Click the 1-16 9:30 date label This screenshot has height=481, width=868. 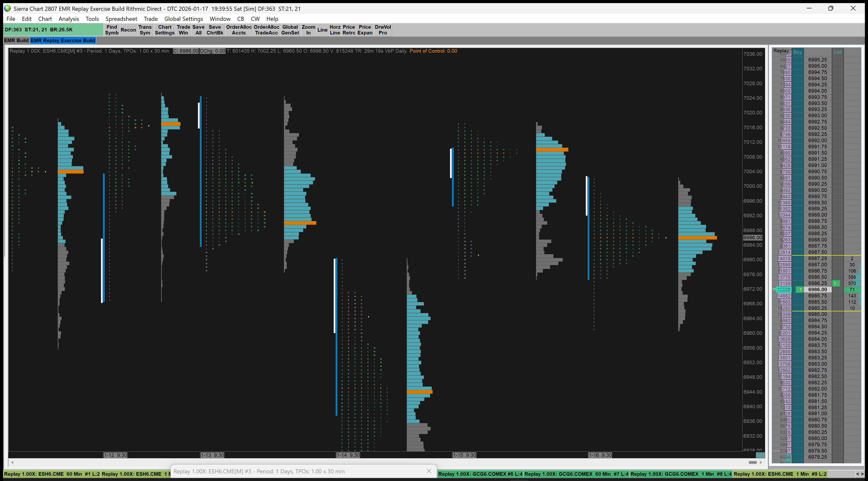pyautogui.click(x=600, y=455)
